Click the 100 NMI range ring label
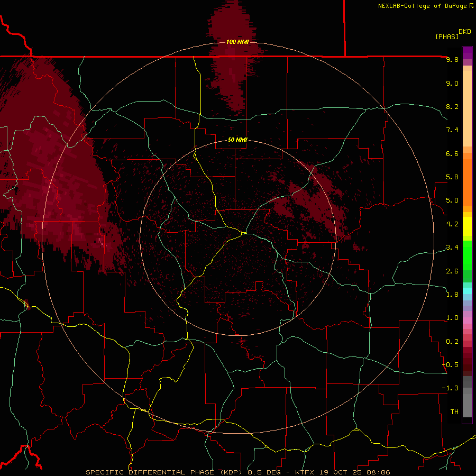The width and height of the screenshot is (476, 476). 237,42
